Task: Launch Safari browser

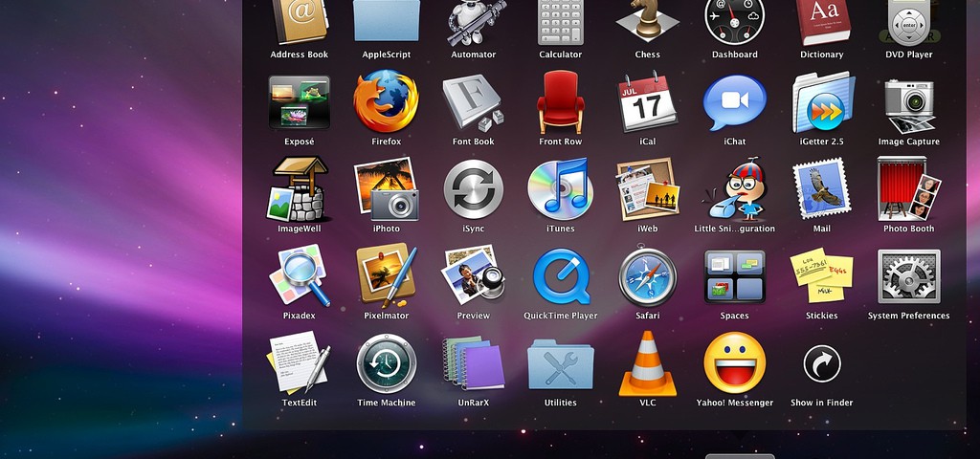Action: 648,276
